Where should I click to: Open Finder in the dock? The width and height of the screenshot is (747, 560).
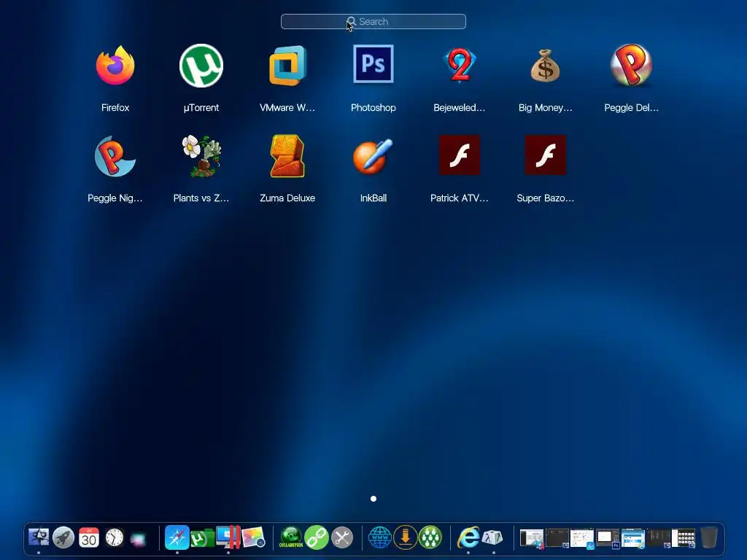39,537
